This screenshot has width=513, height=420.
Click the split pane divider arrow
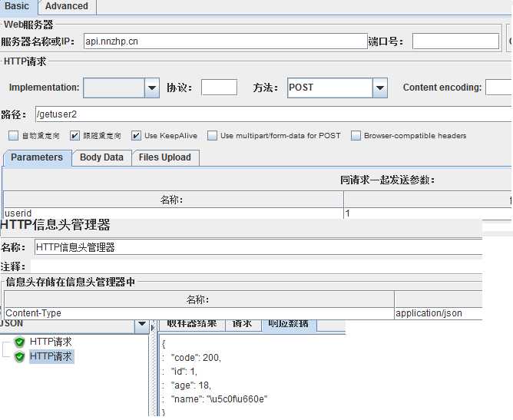pyautogui.click(x=153, y=327)
